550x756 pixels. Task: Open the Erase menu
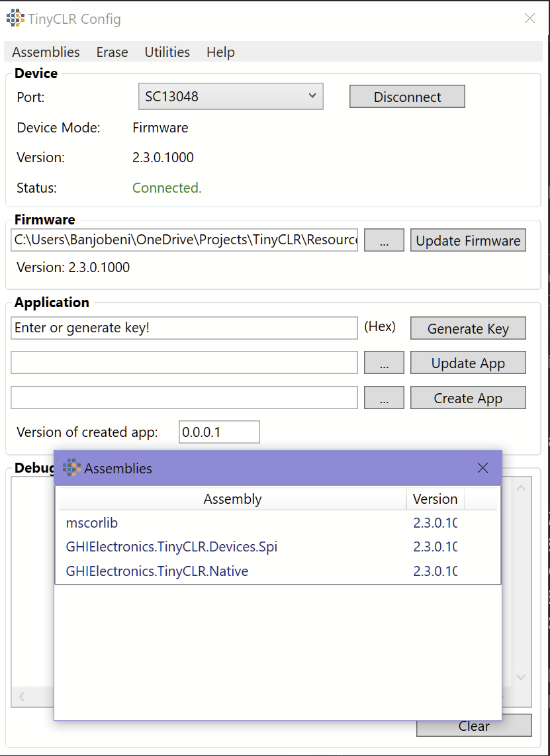click(113, 52)
